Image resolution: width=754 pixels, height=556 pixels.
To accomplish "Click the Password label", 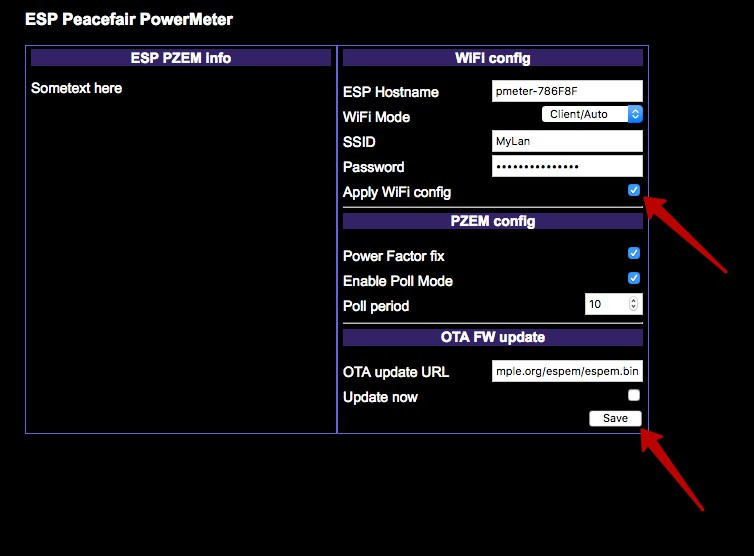I will pyautogui.click(x=374, y=167).
